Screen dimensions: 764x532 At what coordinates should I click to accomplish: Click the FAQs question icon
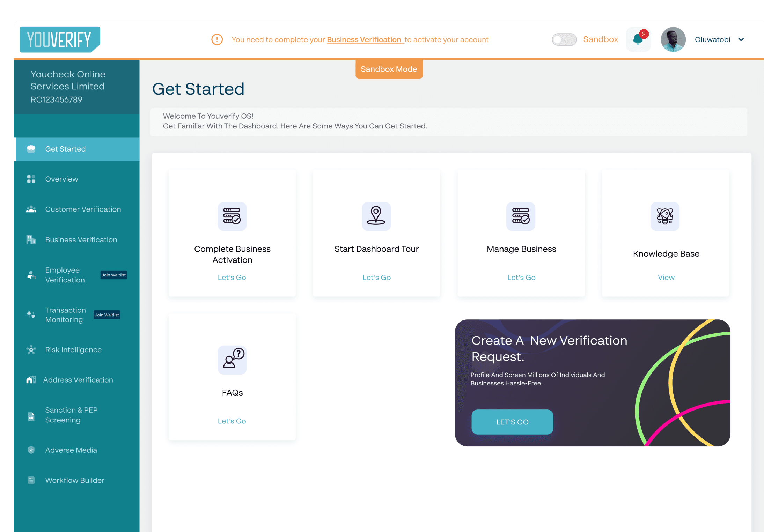click(x=232, y=360)
